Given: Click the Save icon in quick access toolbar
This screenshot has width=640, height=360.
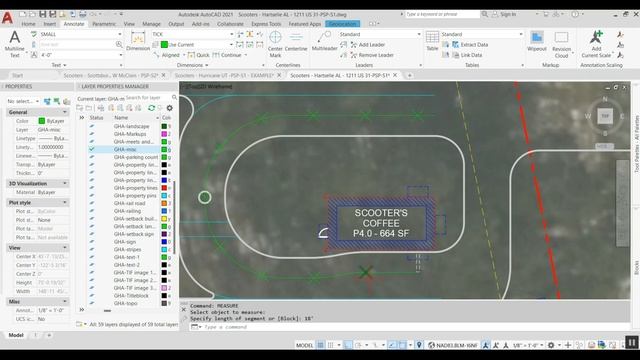Looking at the screenshot, I should tap(42, 14).
